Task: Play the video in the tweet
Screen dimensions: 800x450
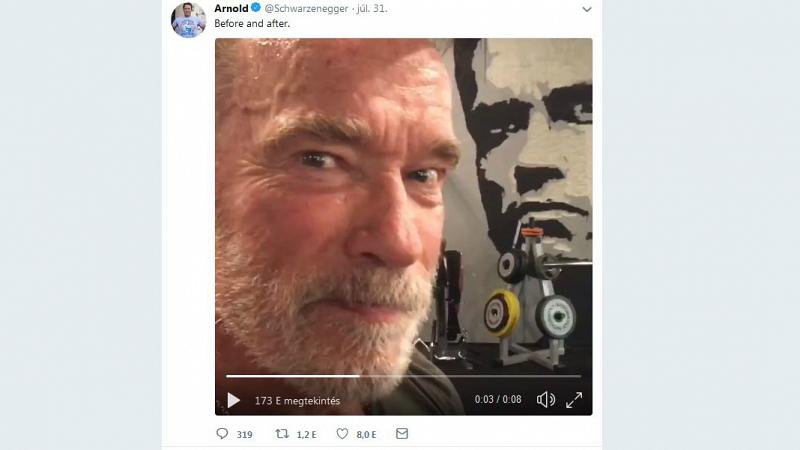Action: [234, 400]
